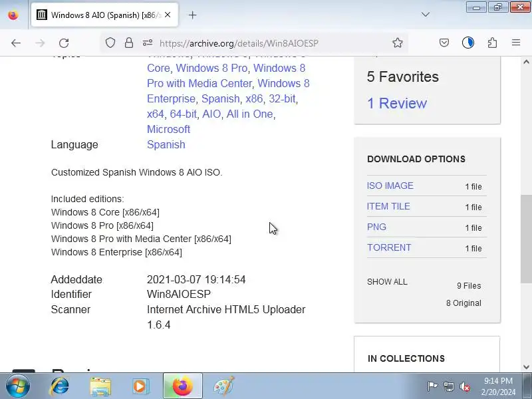This screenshot has width=532, height=399.
Task: Download the ITEM TILE file
Action: 388,206
